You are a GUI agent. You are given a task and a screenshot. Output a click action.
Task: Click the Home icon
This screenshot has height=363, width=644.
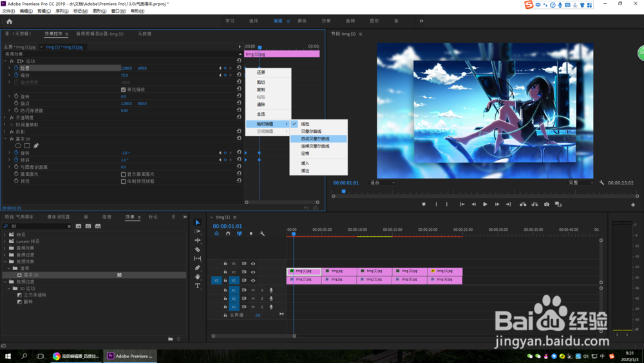click(x=9, y=21)
